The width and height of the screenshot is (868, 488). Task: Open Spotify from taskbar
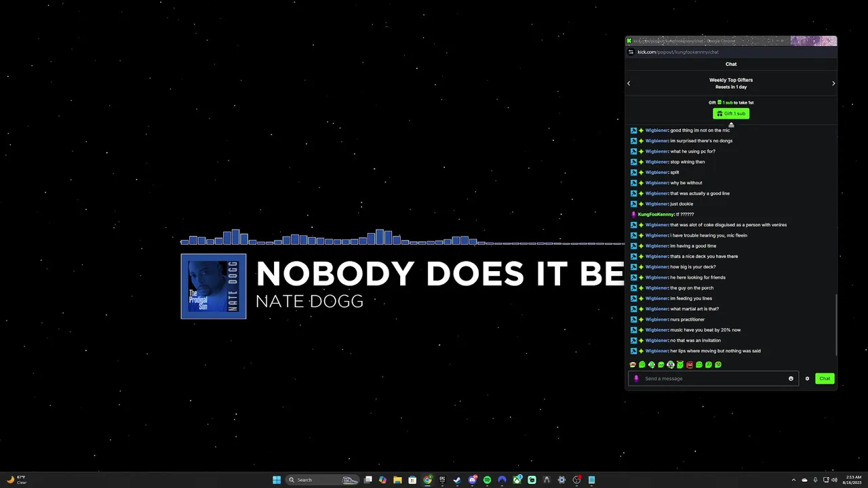[x=487, y=480]
